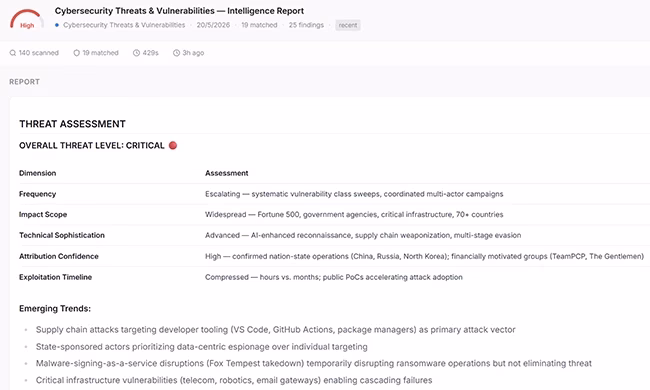Select the Frequency row label
The image size is (650, 390).
(x=37, y=194)
